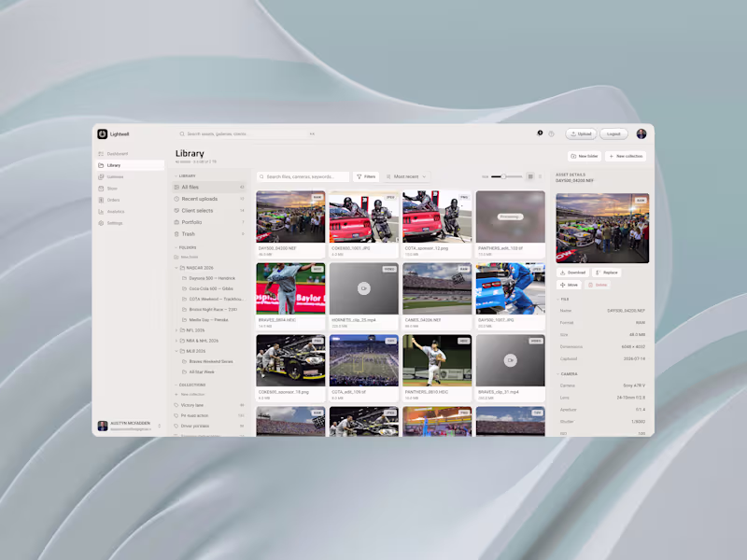Switch to grid view

click(x=530, y=176)
